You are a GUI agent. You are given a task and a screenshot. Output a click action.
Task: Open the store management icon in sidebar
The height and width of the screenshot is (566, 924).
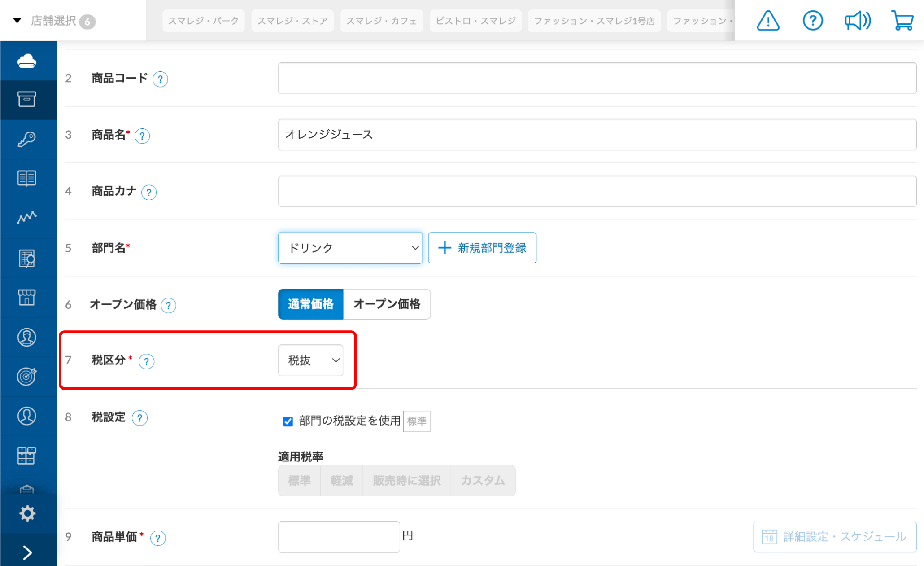(x=28, y=297)
